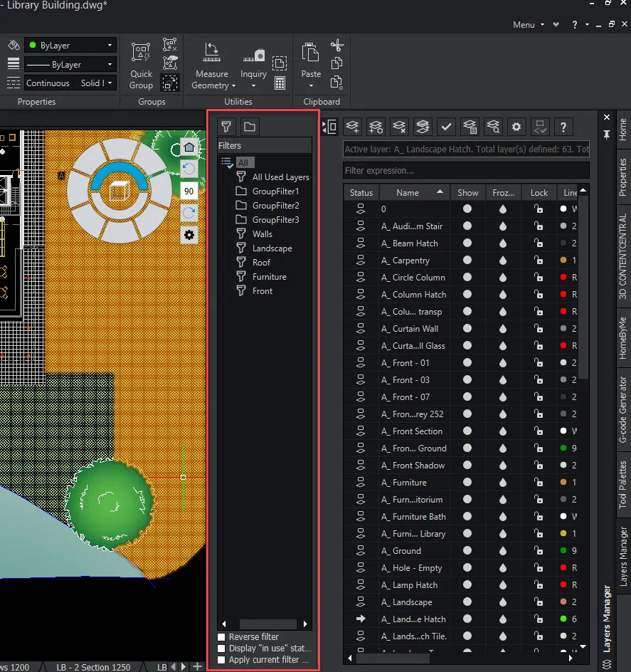Open the G-code Generator side tab
This screenshot has height=672, width=631.
coord(623,409)
